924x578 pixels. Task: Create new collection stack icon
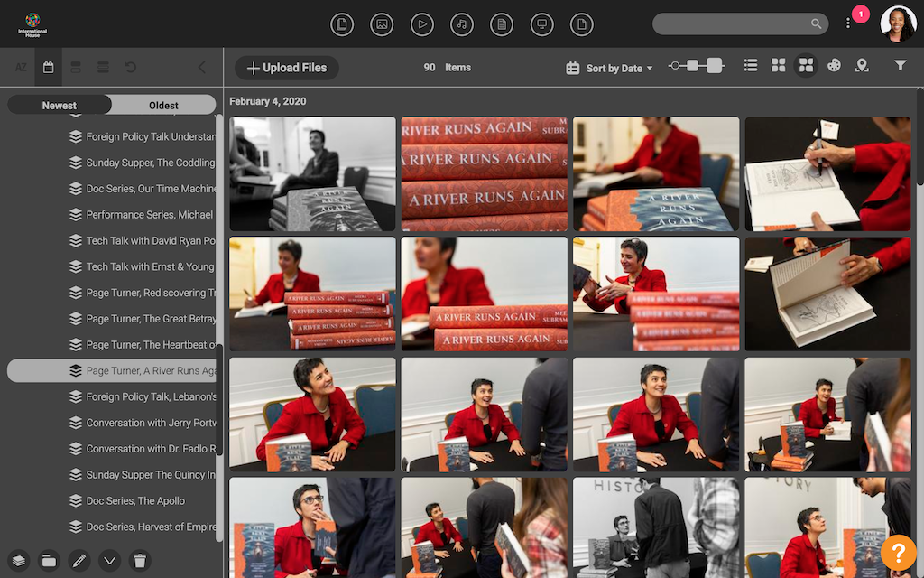[x=19, y=560]
